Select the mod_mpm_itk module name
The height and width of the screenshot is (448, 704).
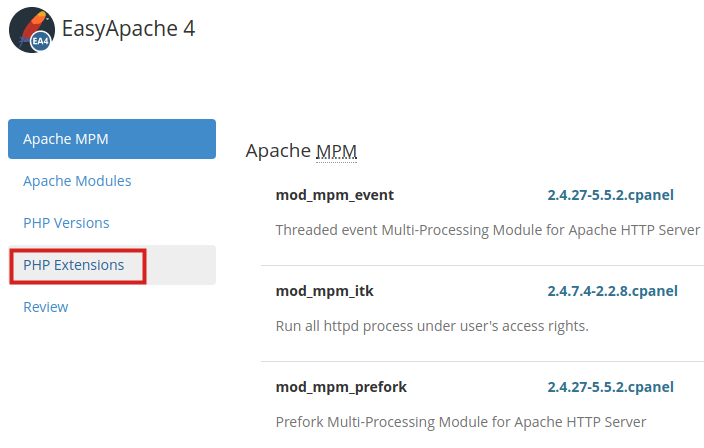click(324, 291)
